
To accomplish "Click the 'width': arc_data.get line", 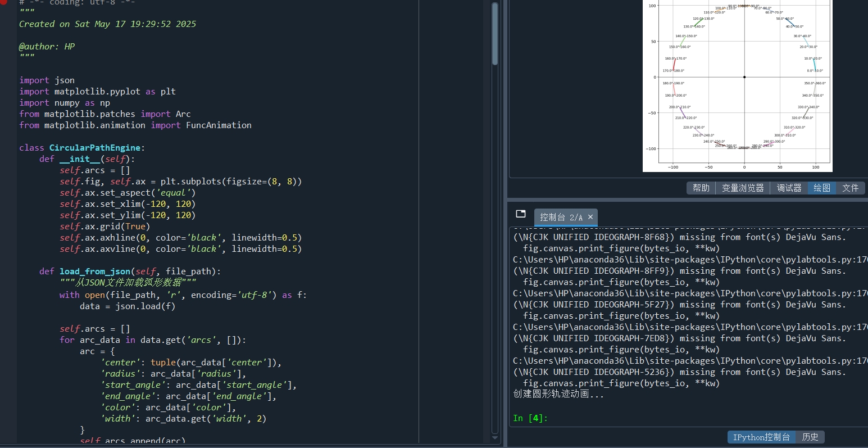I will coord(183,419).
